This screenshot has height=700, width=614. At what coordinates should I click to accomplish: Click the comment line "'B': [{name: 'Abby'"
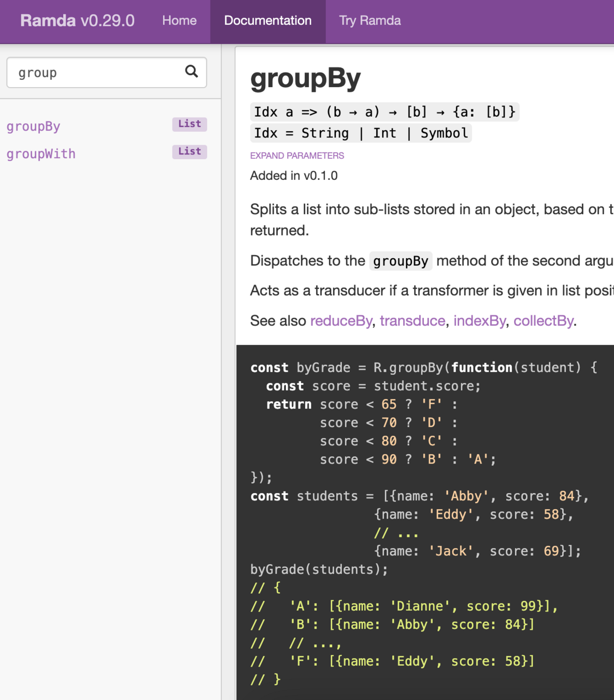coord(393,624)
